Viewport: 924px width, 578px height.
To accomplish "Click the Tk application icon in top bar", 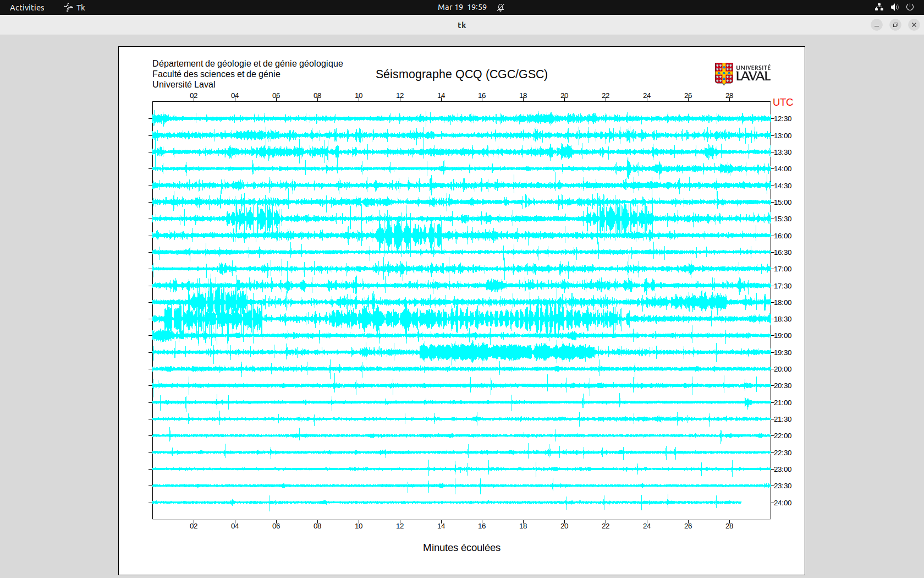I will [69, 7].
